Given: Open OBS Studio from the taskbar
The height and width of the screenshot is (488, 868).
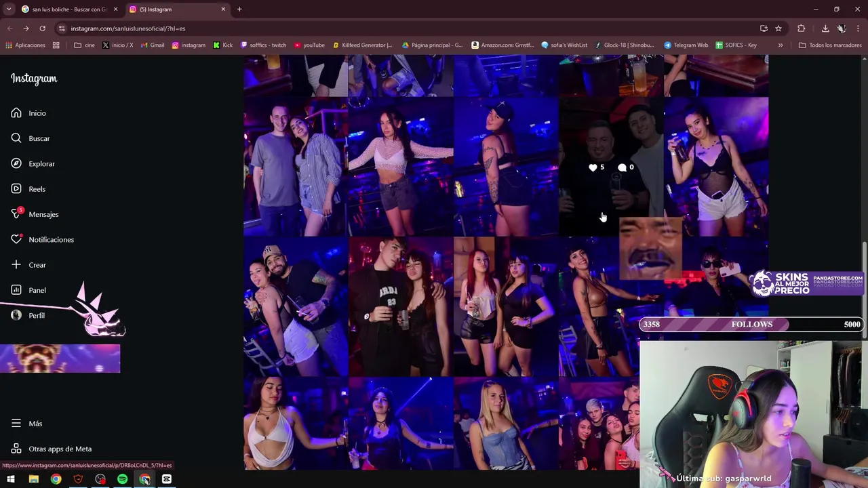Looking at the screenshot, I should coord(100,479).
